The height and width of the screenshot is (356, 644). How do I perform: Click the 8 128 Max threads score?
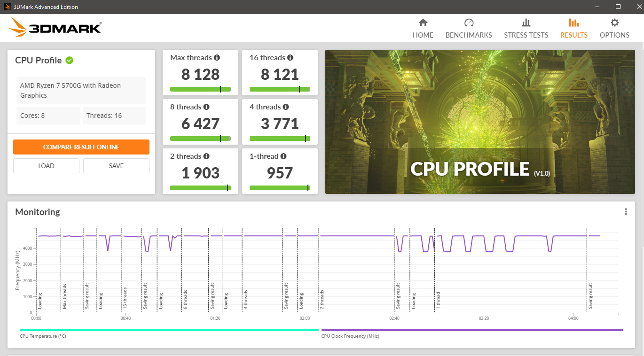tap(201, 74)
